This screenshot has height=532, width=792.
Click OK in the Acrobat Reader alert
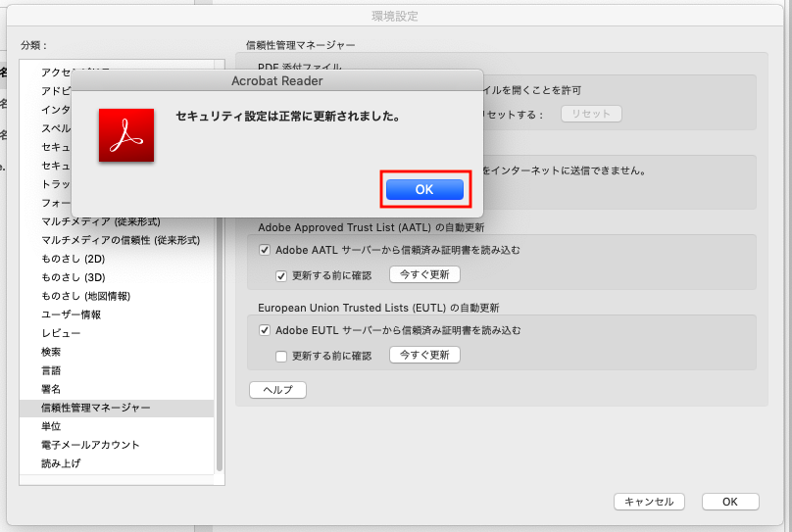pos(424,189)
